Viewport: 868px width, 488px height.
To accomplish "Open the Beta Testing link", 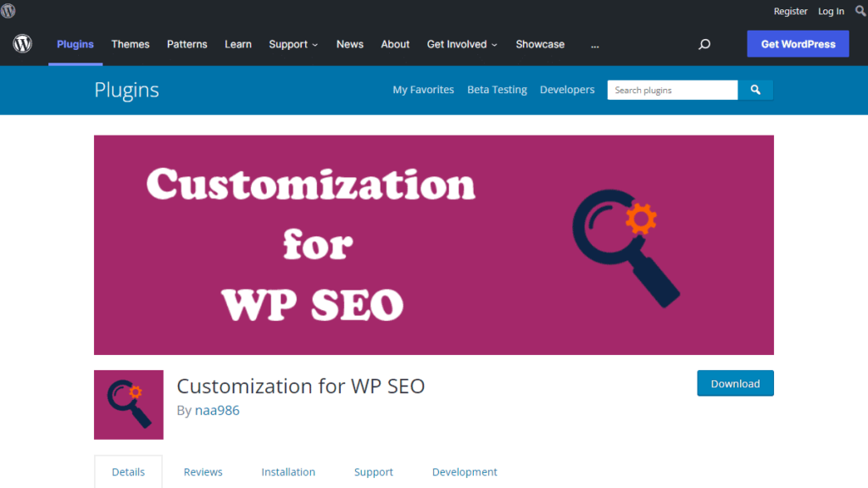I will pyautogui.click(x=497, y=90).
